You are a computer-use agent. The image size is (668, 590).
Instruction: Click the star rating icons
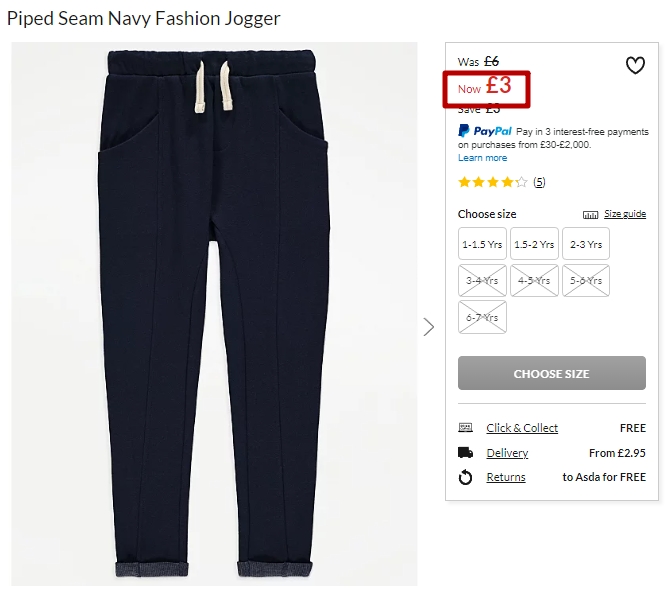coord(492,182)
